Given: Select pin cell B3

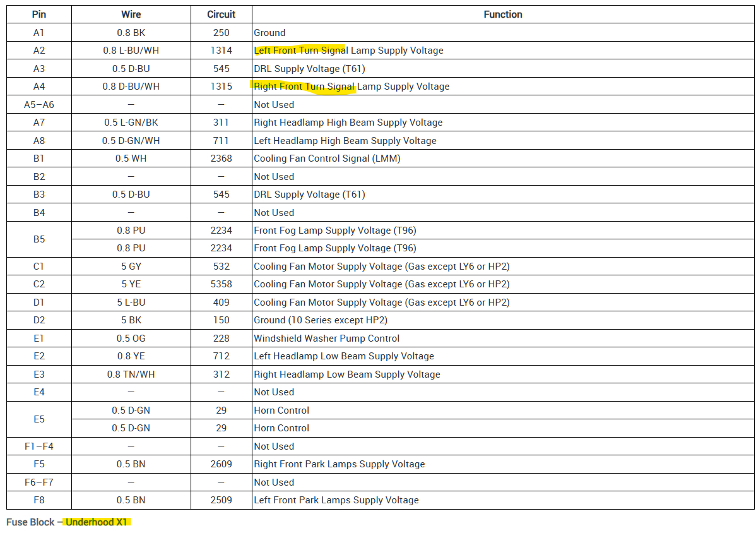Looking at the screenshot, I should point(39,195).
